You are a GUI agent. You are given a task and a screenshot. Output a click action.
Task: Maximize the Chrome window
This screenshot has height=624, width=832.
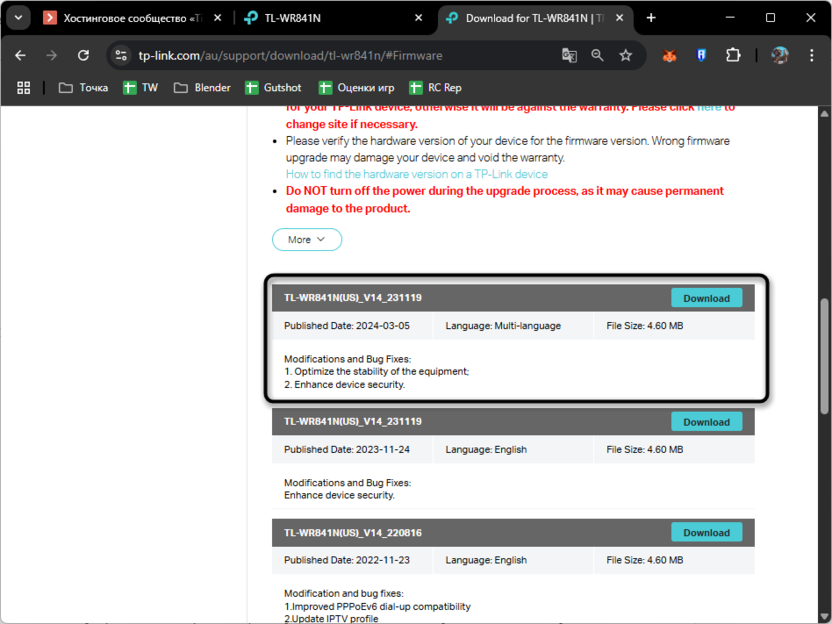point(770,18)
